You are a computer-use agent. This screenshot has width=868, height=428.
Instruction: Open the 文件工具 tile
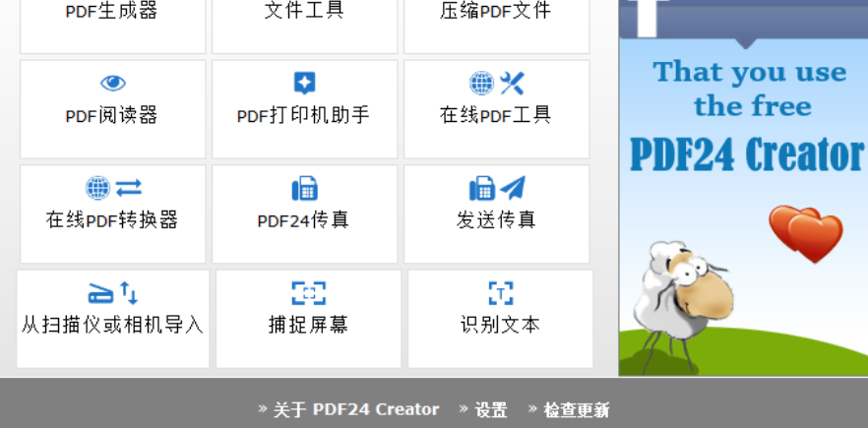point(304,26)
